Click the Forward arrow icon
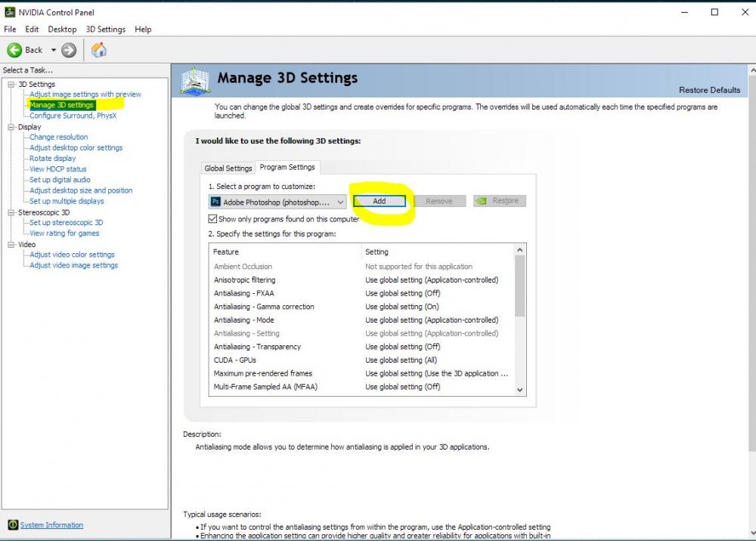756x541 pixels. [69, 50]
